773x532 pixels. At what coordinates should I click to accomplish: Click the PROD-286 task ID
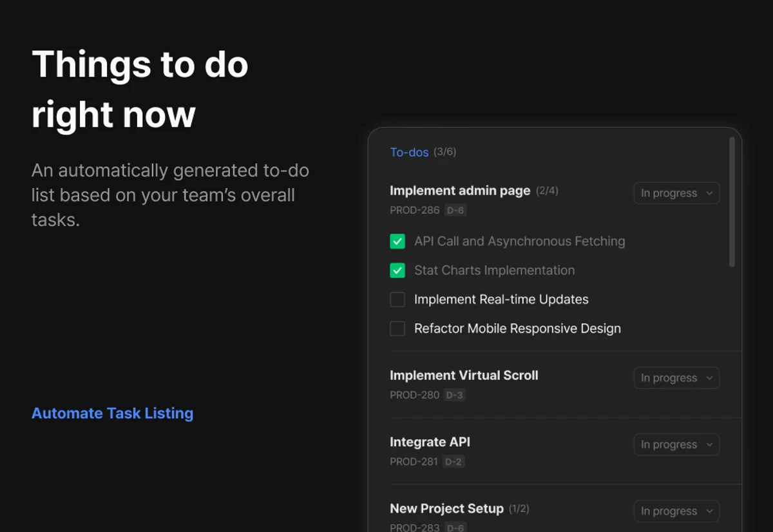tap(415, 211)
